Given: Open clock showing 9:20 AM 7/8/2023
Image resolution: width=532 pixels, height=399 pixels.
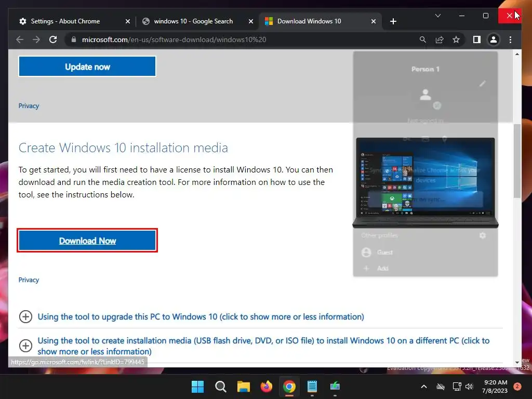Looking at the screenshot, I should pos(495,387).
